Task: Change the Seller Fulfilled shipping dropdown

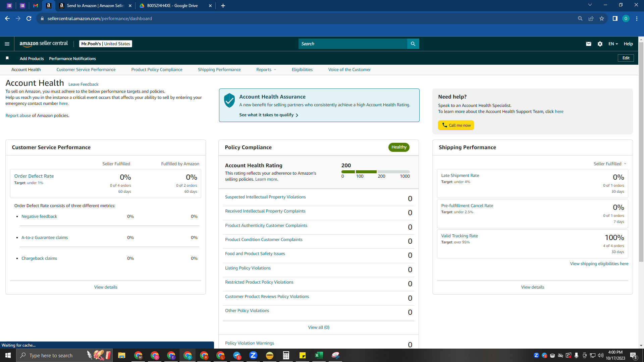Action: (x=610, y=164)
